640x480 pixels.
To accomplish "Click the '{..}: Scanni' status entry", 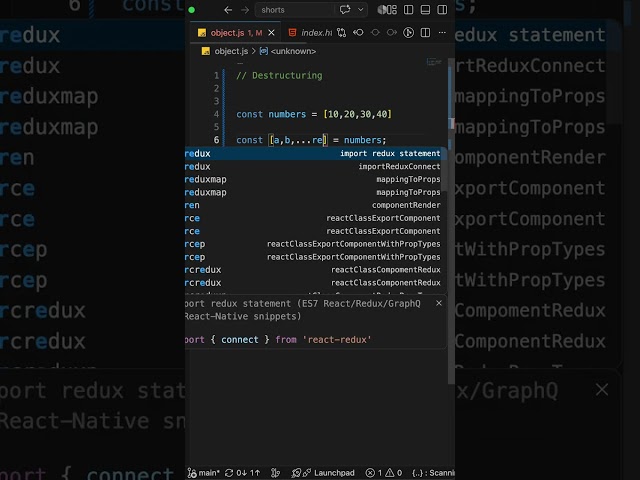I will point(433,473).
